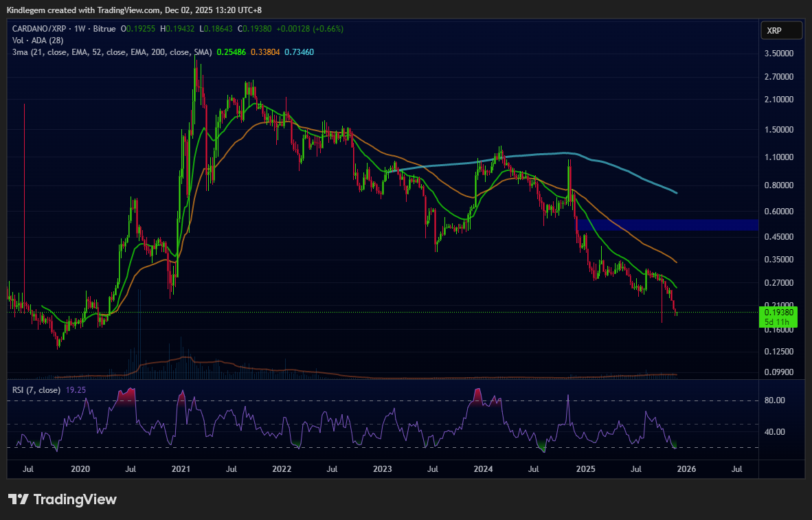The width and height of the screenshot is (812, 520).
Task: Select the 3ma indicator legend title
Action: click(113, 52)
